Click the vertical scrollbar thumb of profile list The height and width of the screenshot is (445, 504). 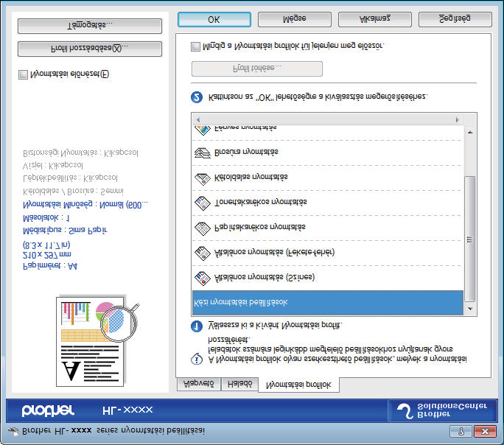point(470,239)
